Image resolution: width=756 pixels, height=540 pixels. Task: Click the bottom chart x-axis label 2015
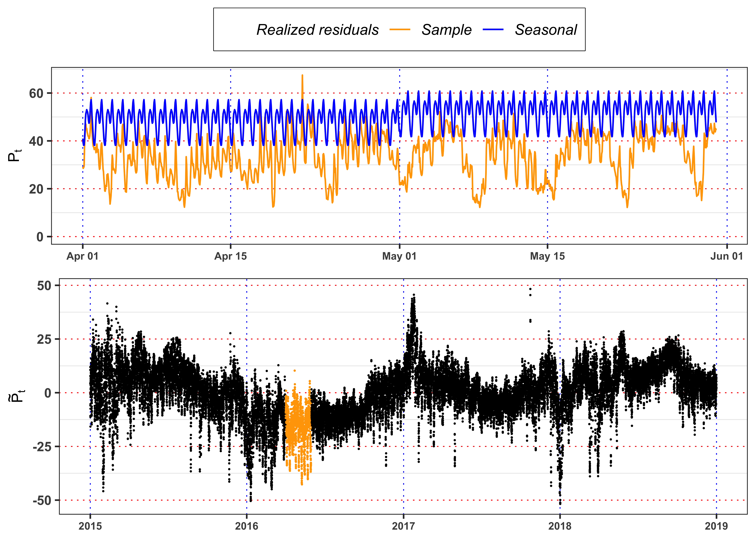click(90, 526)
